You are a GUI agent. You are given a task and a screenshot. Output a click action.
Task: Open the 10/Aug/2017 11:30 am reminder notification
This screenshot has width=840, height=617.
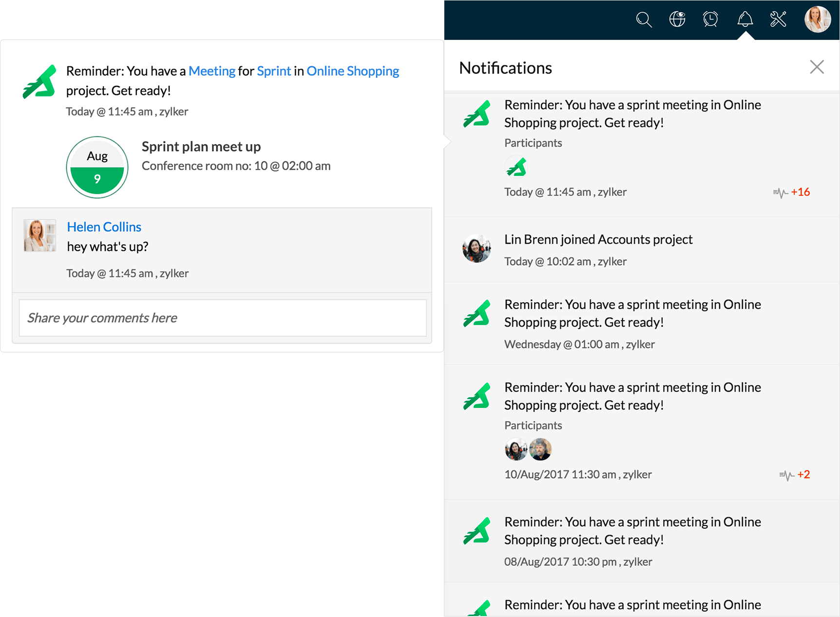642,432
